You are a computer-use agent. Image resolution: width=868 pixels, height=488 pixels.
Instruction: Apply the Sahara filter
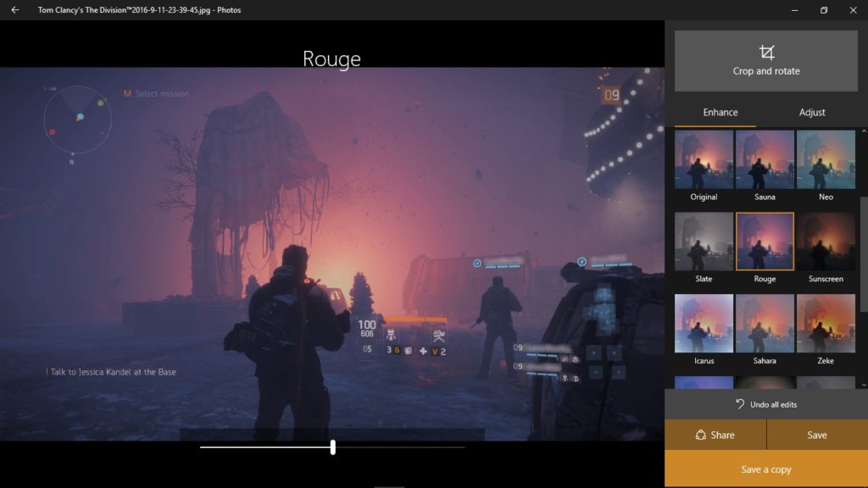[765, 323]
